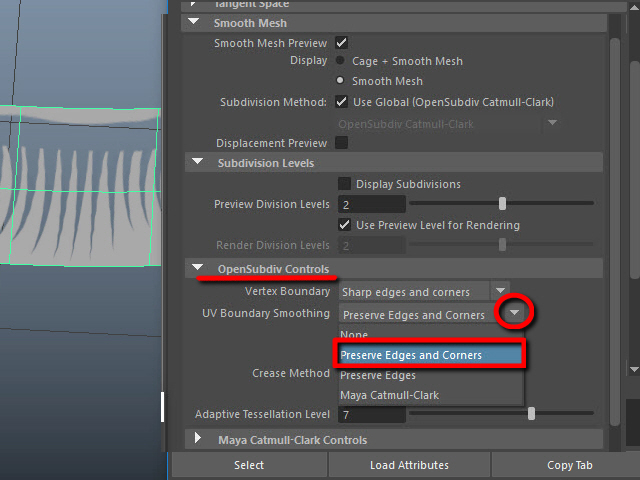The image size is (640, 480).
Task: Enable Display Subdivisions checkbox
Action: pos(344,184)
